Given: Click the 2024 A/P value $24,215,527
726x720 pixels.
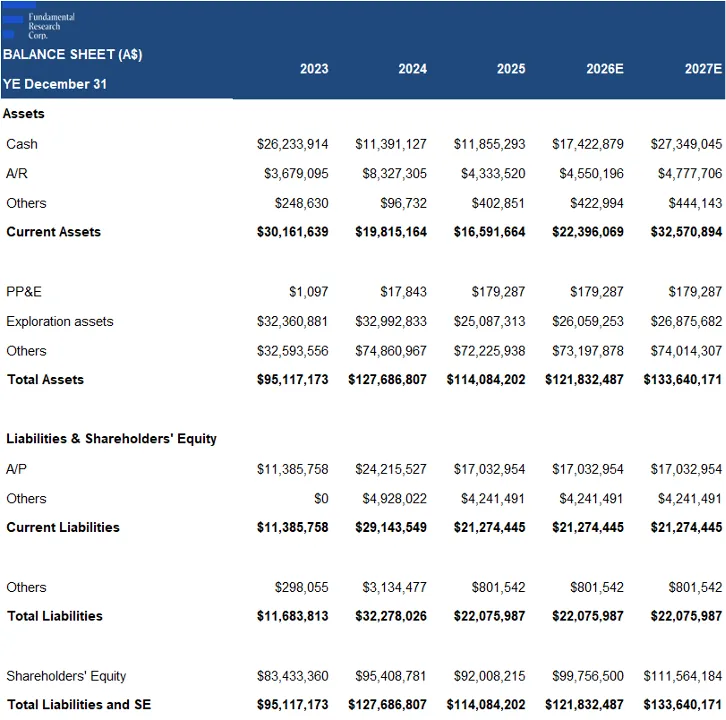Looking at the screenshot, I should 390,469.
